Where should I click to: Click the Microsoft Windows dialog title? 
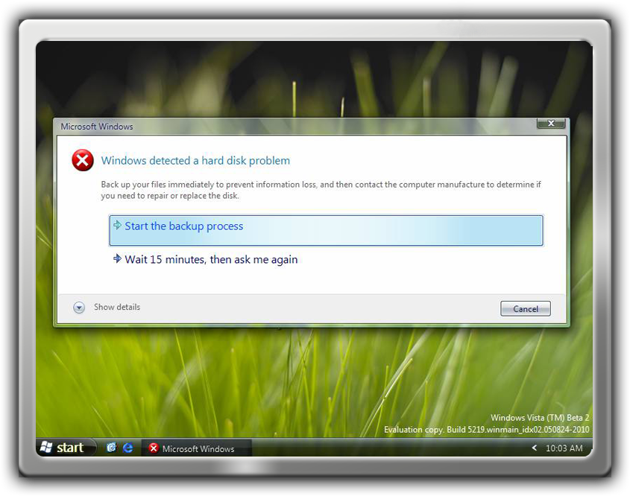pyautogui.click(x=96, y=127)
